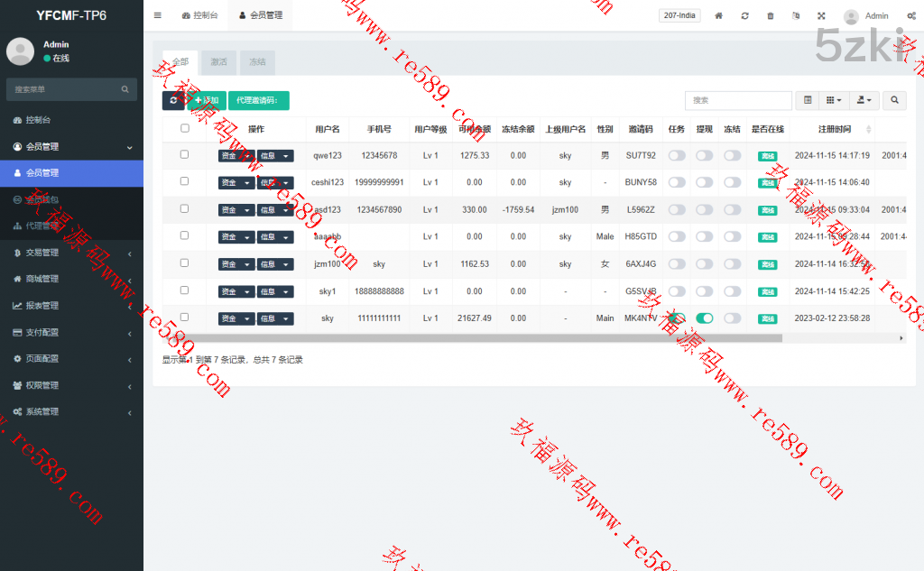The height and width of the screenshot is (571, 924).
Task: Check the select-all checkbox in table header
Action: click(x=185, y=128)
